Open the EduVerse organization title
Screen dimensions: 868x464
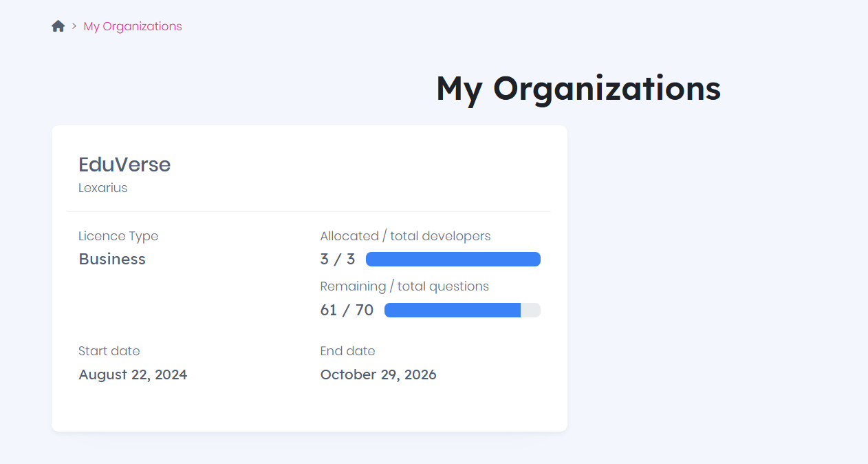[124, 165]
